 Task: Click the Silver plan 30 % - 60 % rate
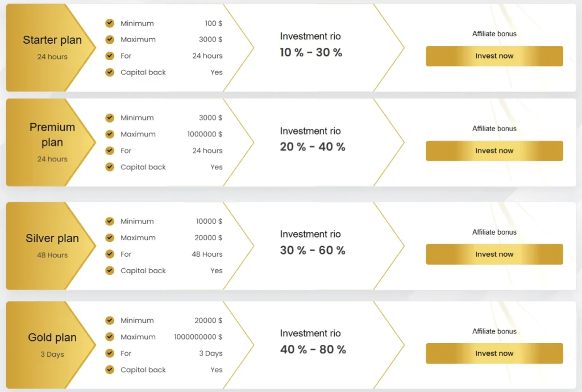pos(313,251)
